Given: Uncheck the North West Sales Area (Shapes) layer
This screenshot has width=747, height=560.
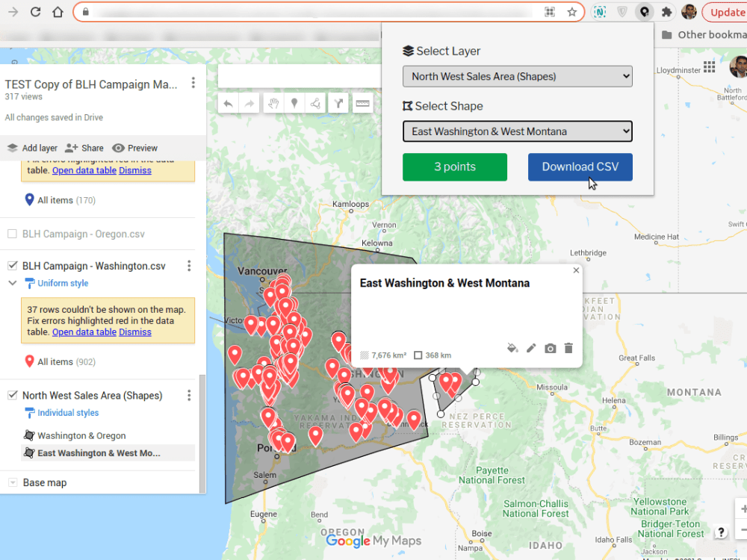Looking at the screenshot, I should click(x=11, y=395).
